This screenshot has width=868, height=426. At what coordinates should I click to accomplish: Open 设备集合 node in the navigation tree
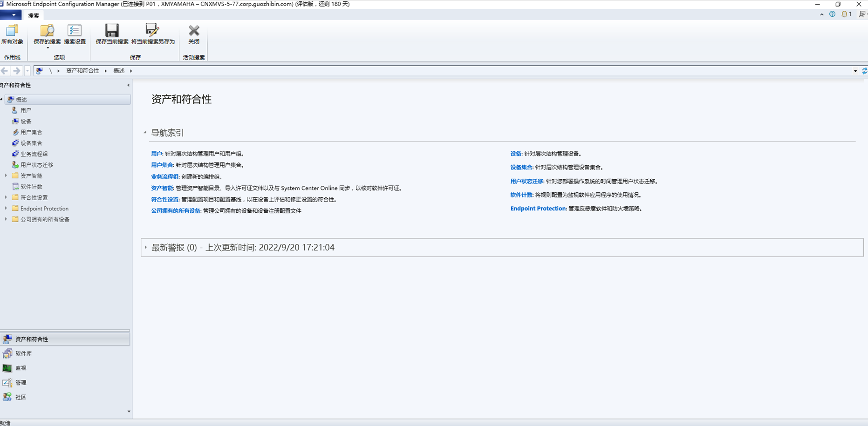point(31,143)
